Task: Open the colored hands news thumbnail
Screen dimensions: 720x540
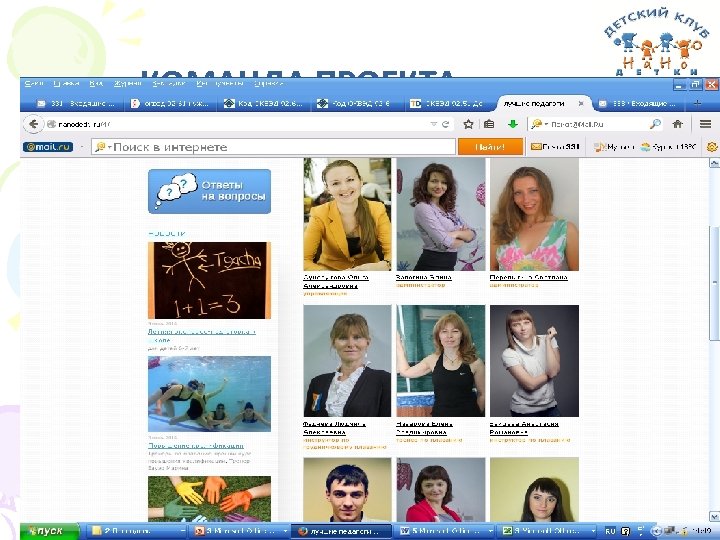Action: click(x=209, y=499)
